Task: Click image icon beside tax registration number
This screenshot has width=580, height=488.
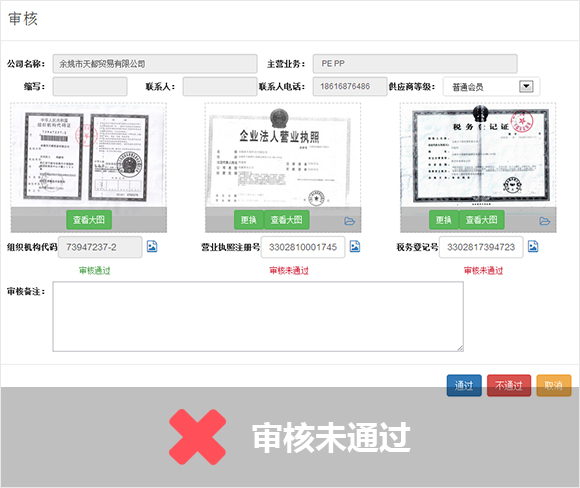Action: click(533, 246)
